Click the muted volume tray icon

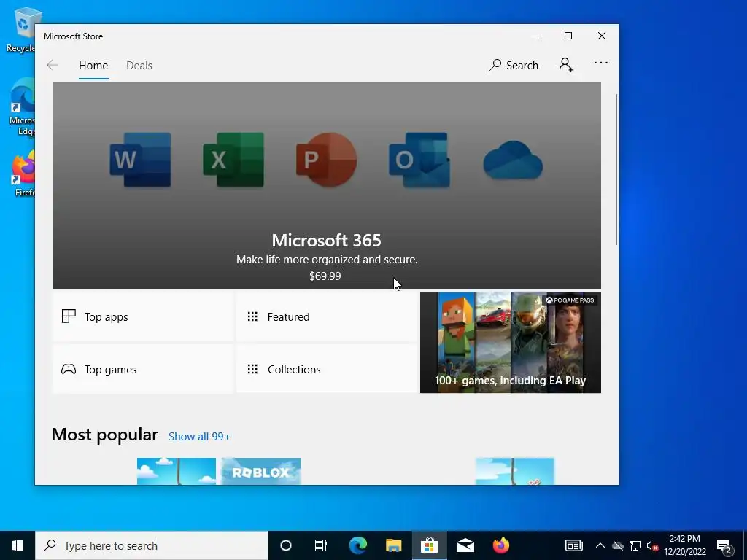pos(652,545)
